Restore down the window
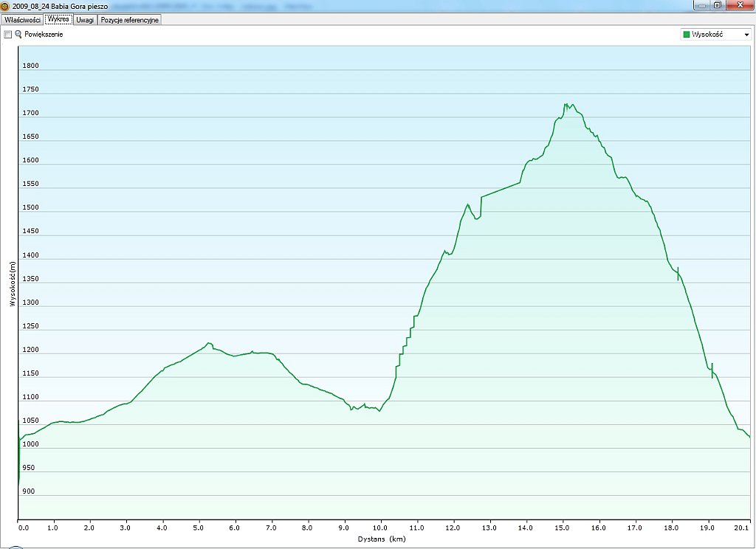The width and height of the screenshot is (756, 549). tap(717, 5)
